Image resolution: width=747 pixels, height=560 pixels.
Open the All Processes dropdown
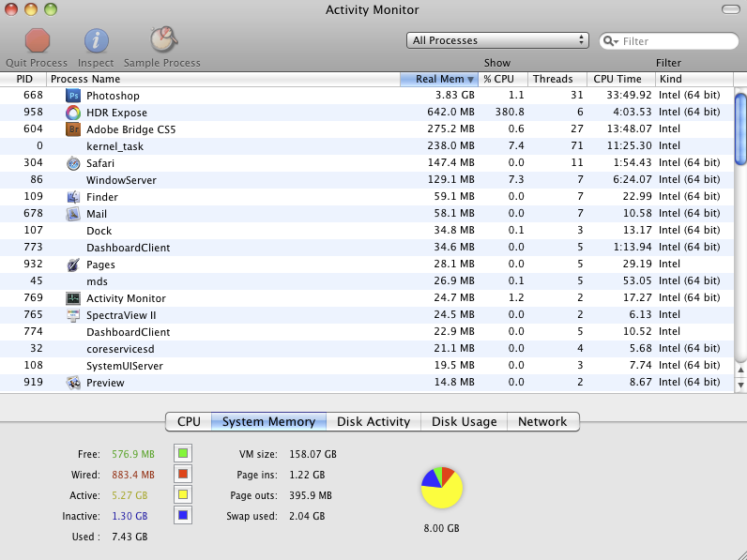[497, 40]
